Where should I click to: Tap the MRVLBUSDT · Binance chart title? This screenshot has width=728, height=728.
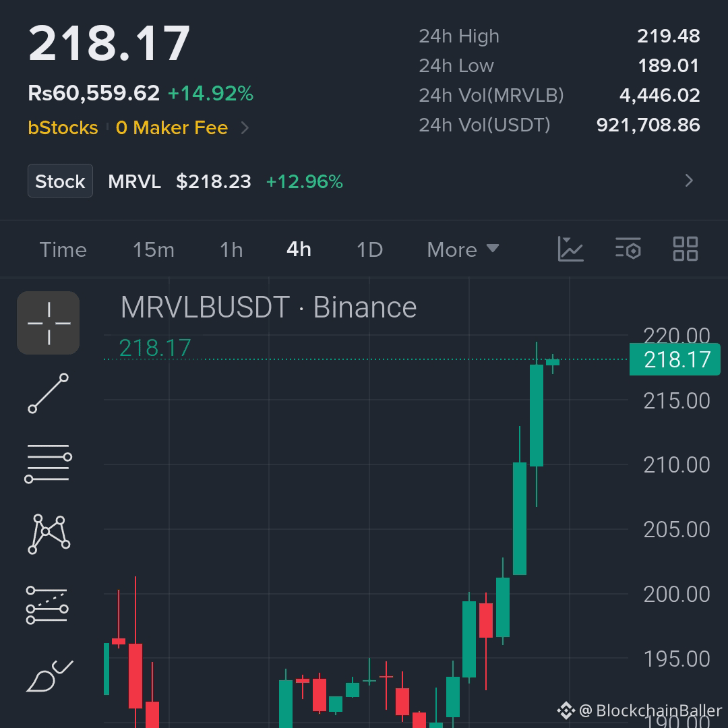tap(268, 307)
